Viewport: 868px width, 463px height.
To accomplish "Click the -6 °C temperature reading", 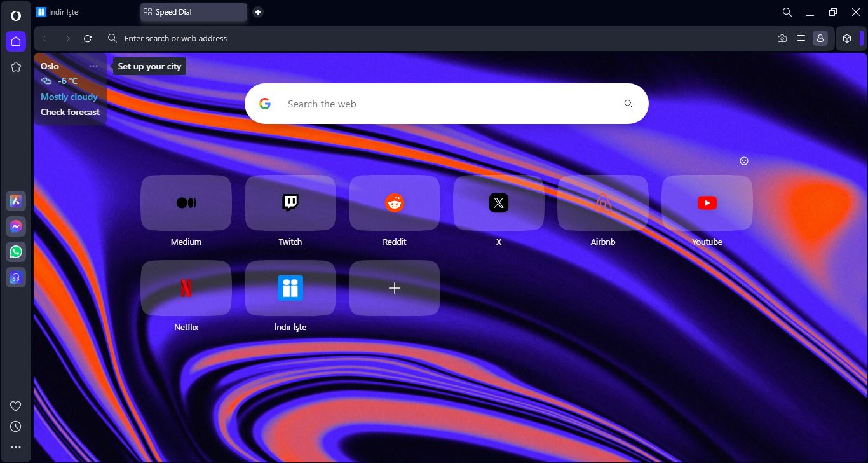I will tap(68, 81).
